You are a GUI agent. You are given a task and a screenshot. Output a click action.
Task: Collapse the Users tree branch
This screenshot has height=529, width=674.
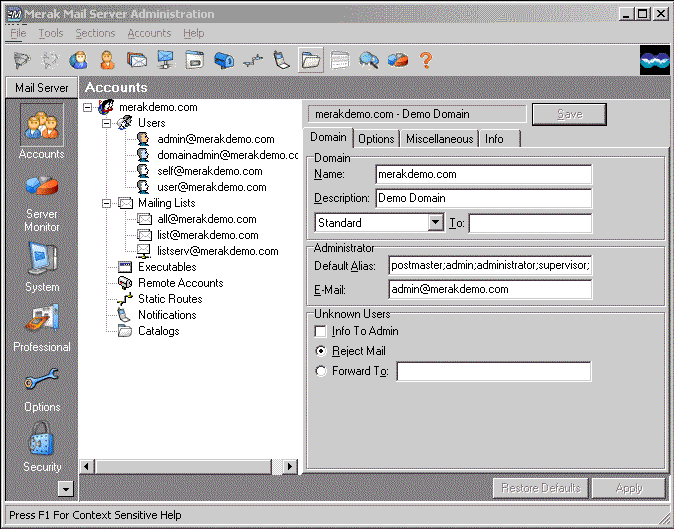coord(106,123)
